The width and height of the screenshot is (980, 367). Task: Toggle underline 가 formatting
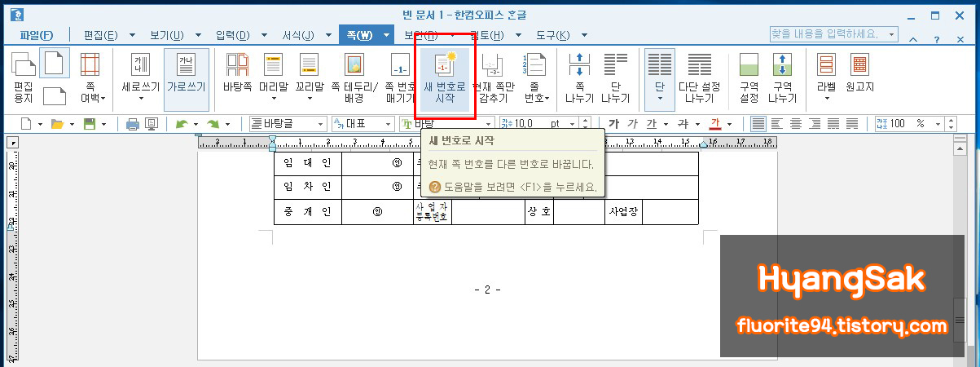[x=651, y=124]
